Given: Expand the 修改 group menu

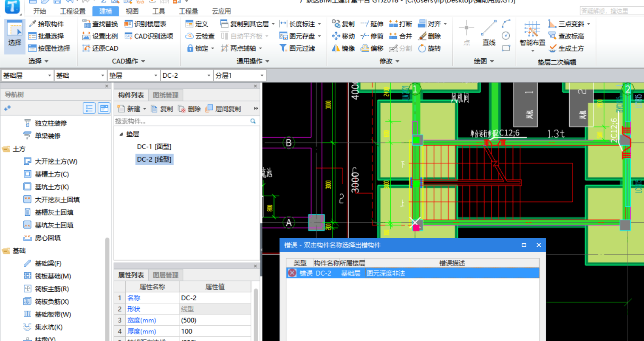Looking at the screenshot, I should [389, 61].
